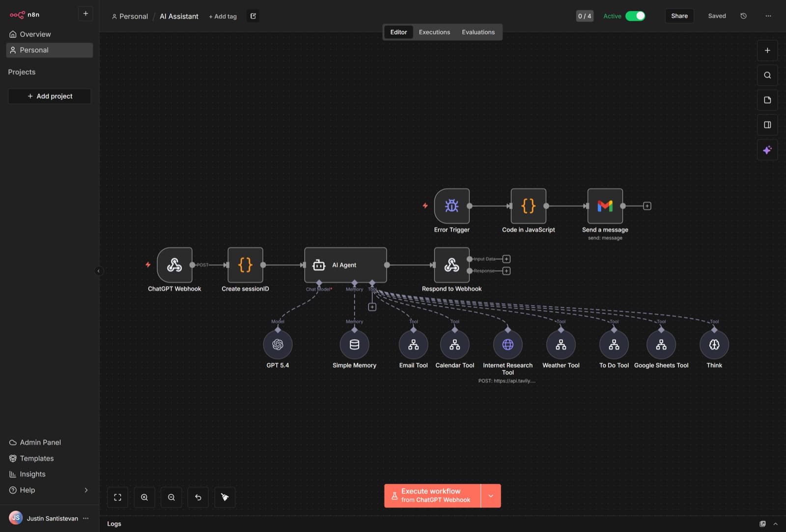The height and width of the screenshot is (532, 786).
Task: Add a sticky note to canvas
Action: [767, 100]
